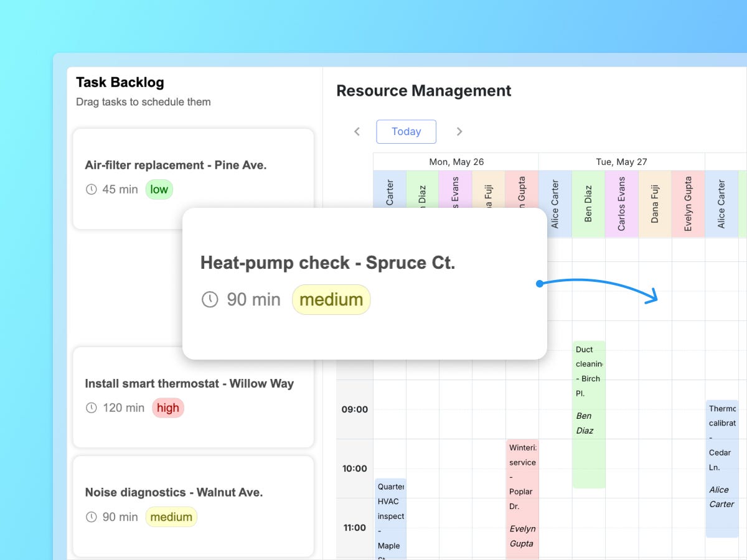
Task: Select the 'medium' priority pill on Heat-pump check
Action: pyautogui.click(x=331, y=299)
